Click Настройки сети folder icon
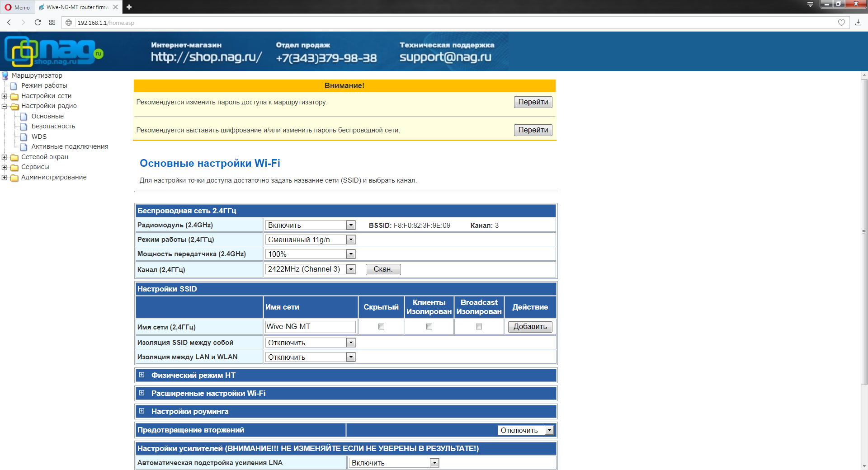The width and height of the screenshot is (868, 470). [14, 96]
